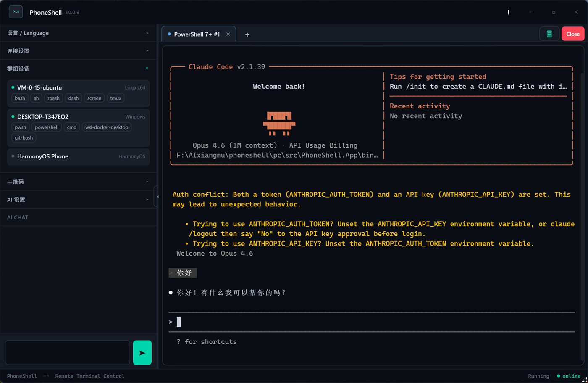Viewport: 588px width, 383px height.
Task: Expand the 语言 / Language section
Action: point(78,33)
